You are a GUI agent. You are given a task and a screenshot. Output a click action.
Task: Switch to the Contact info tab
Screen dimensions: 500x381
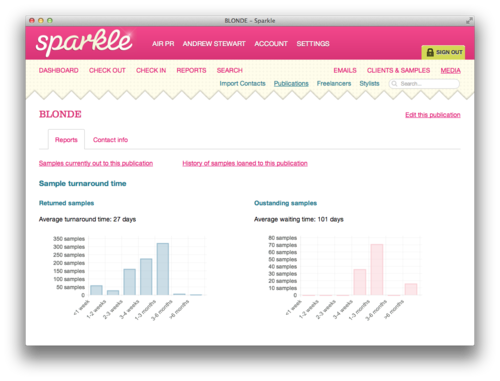pyautogui.click(x=110, y=140)
